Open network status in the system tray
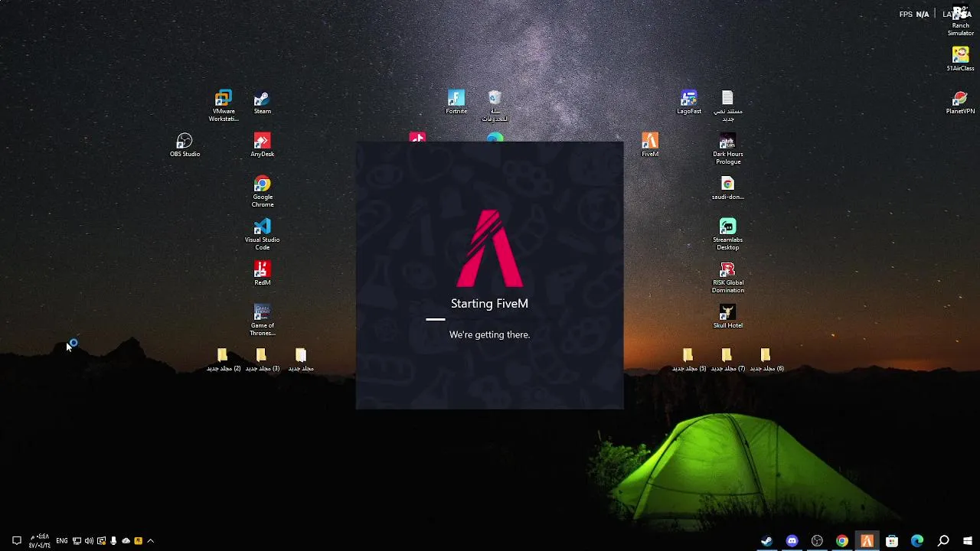The height and width of the screenshot is (551, 980). coord(77,541)
